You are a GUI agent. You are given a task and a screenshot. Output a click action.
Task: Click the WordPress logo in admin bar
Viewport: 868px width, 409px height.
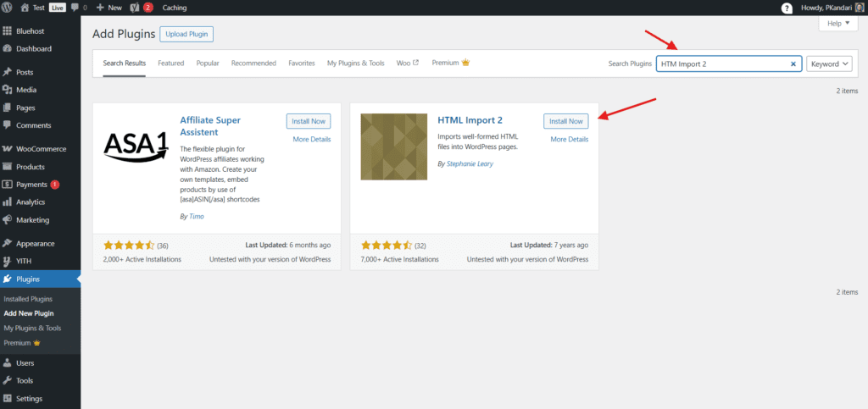(7, 8)
